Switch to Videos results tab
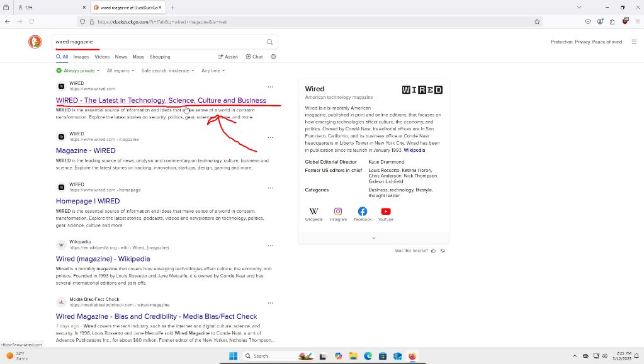 (102, 57)
